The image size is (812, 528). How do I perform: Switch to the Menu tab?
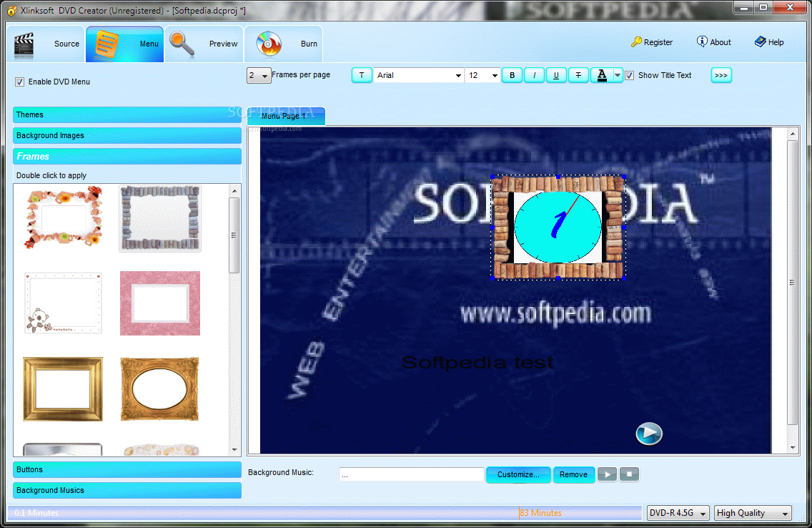125,44
